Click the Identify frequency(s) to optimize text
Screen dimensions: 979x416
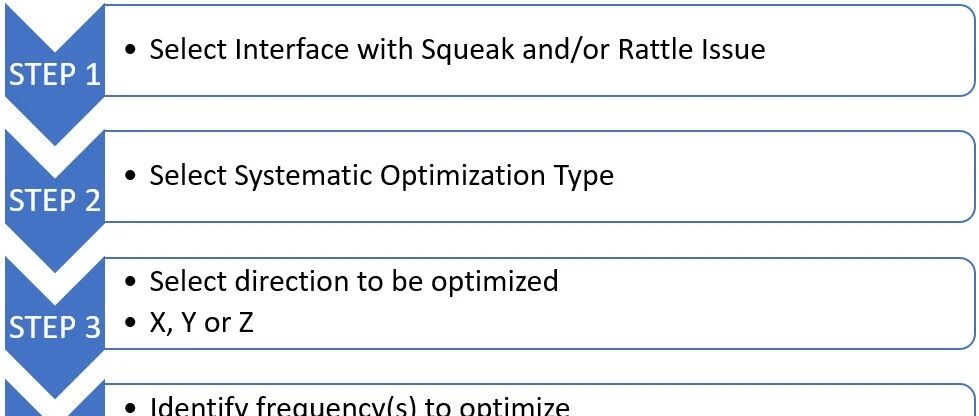360,406
